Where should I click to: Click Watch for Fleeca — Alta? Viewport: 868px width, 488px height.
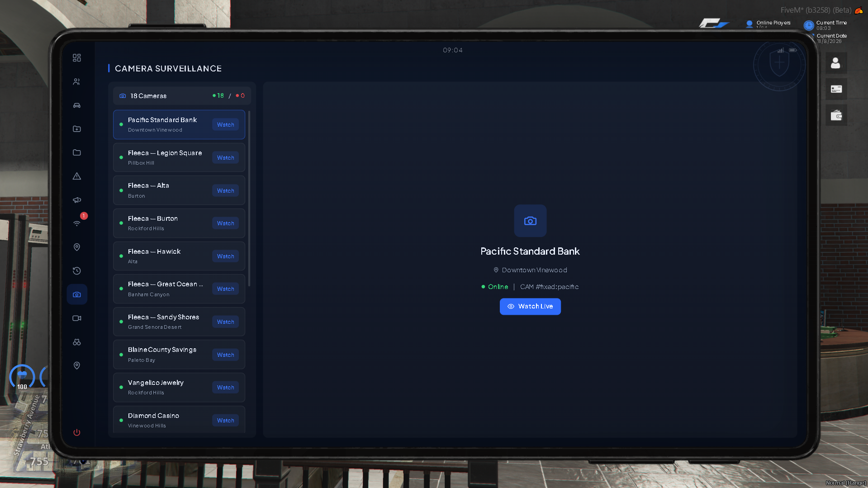tap(225, 191)
